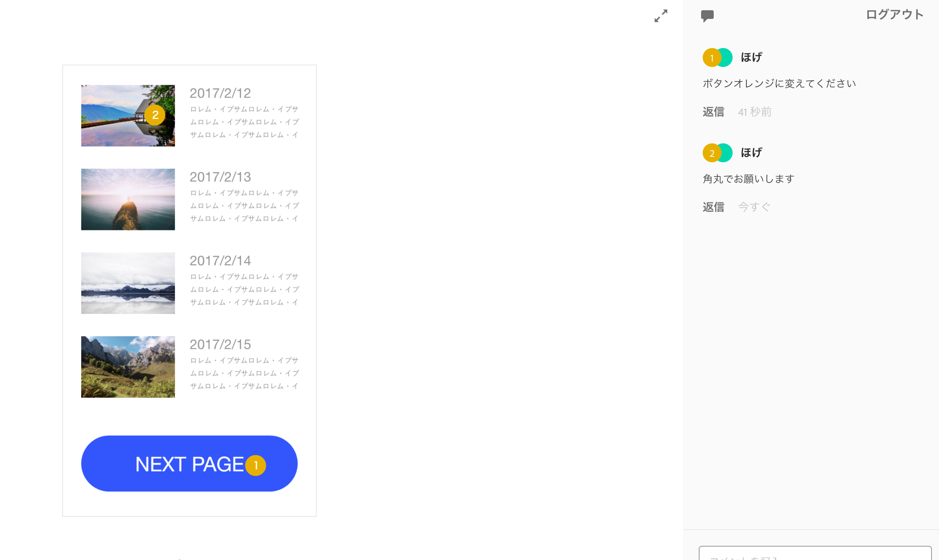The width and height of the screenshot is (939, 560).
Task: Click the 2017/2/14 date heading
Action: click(x=220, y=261)
